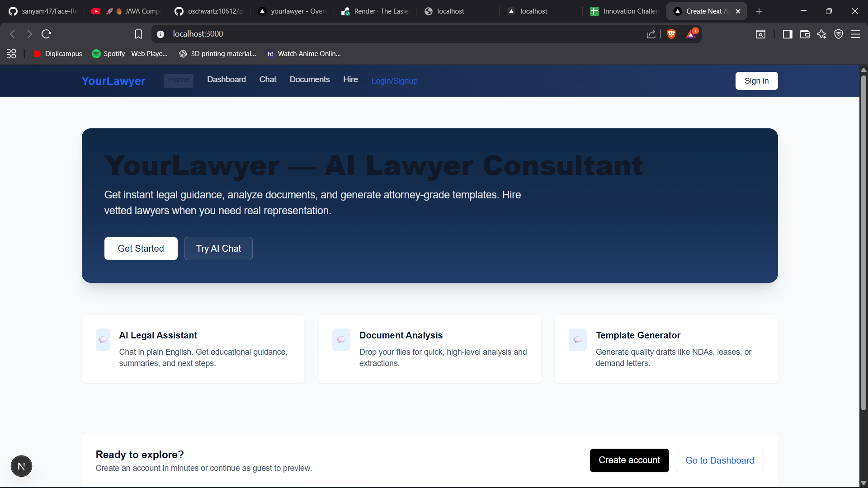
Task: Open the Brave Wallet icon
Action: [x=805, y=34]
